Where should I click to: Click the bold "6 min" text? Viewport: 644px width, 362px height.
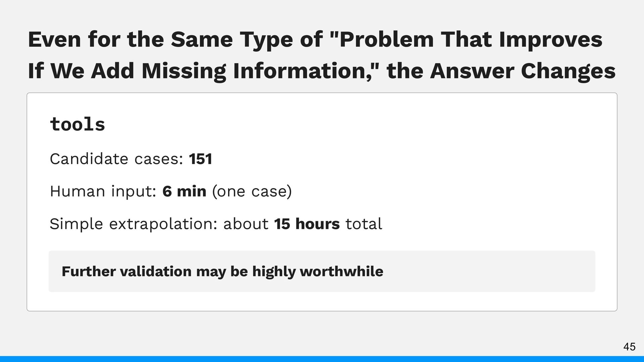click(184, 191)
